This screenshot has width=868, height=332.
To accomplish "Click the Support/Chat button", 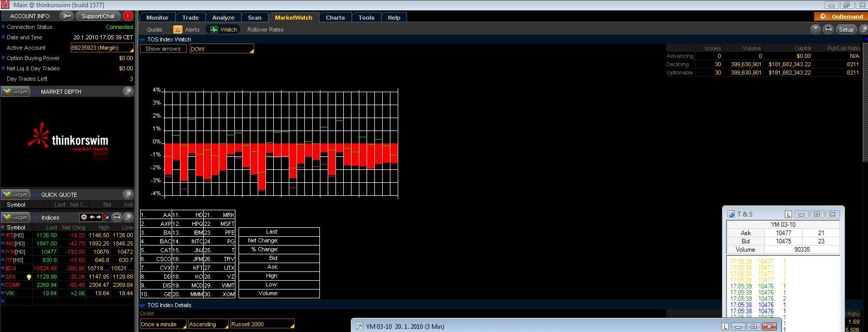I will coord(97,16).
